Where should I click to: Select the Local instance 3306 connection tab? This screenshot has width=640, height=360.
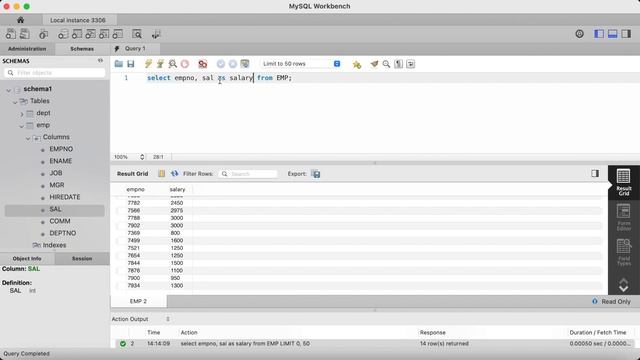[78, 20]
